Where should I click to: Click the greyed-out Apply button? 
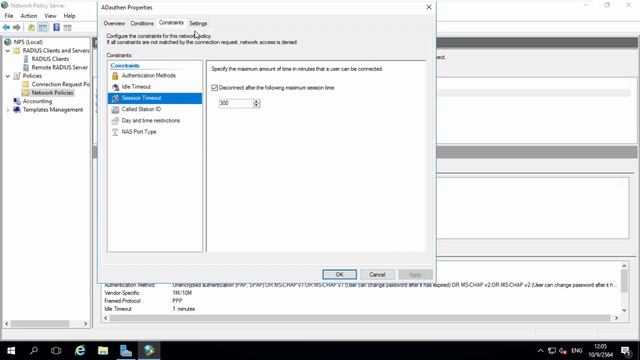coord(415,275)
